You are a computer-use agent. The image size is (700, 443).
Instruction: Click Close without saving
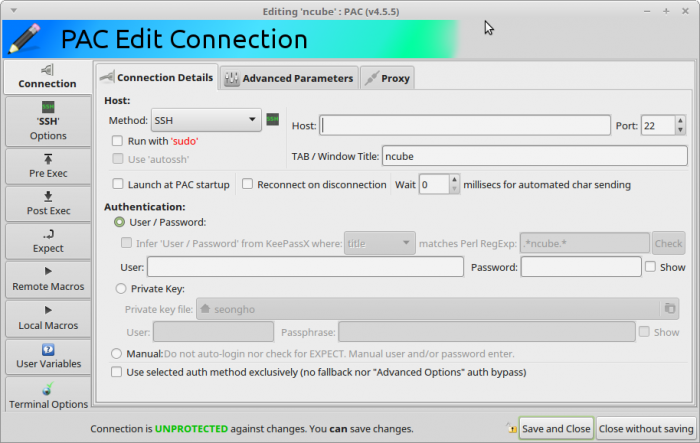point(646,428)
